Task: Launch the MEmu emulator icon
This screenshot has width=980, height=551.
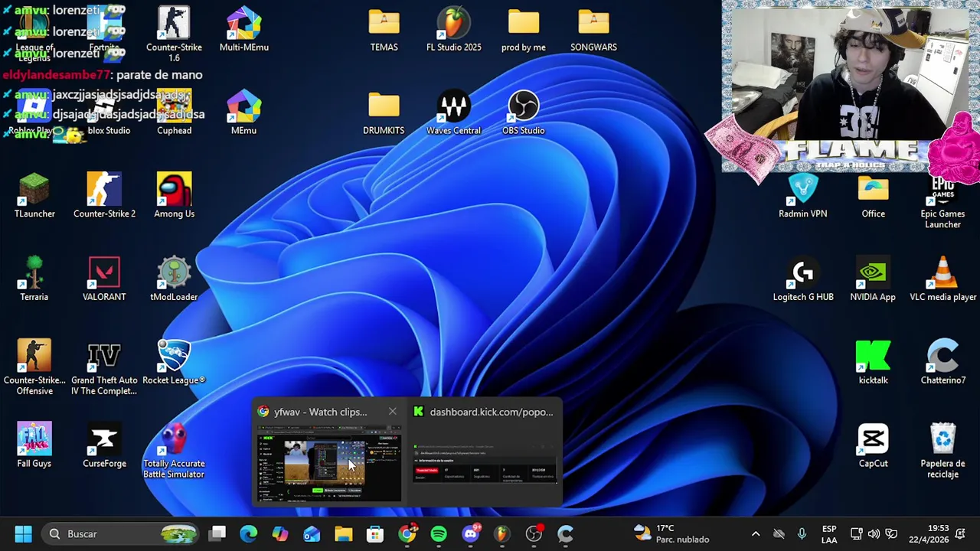Action: point(243,112)
